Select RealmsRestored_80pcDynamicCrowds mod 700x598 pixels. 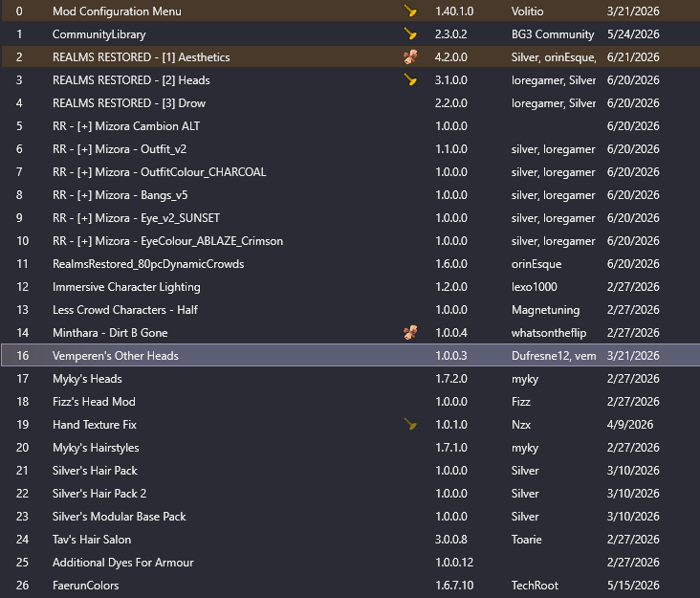tap(148, 264)
